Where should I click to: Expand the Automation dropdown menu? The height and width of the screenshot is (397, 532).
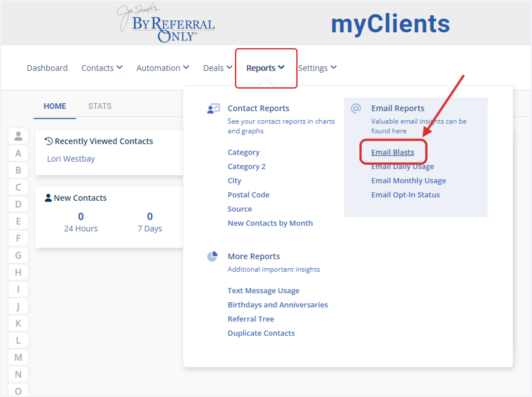[163, 68]
